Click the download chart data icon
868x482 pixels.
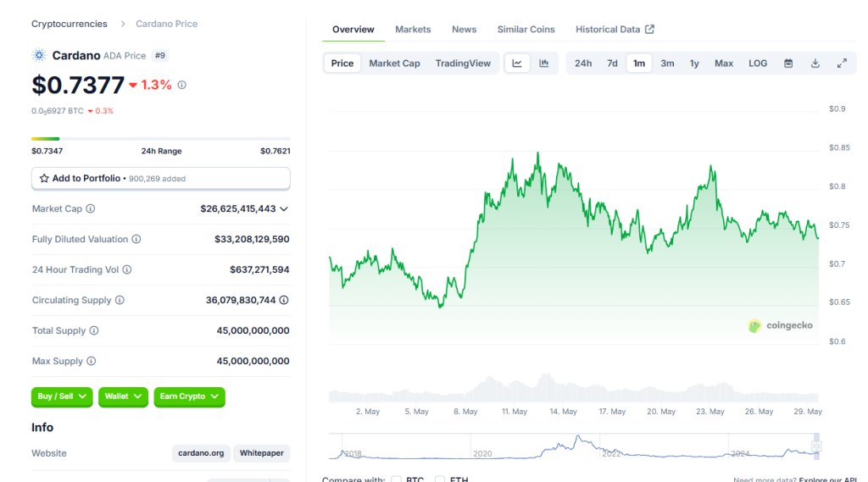tap(815, 63)
